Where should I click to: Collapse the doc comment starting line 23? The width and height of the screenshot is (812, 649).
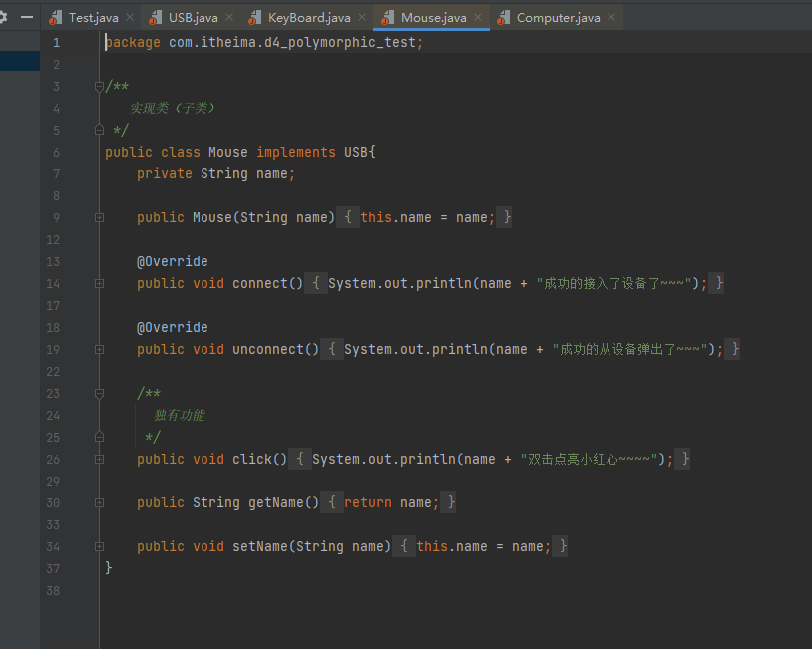(100, 394)
